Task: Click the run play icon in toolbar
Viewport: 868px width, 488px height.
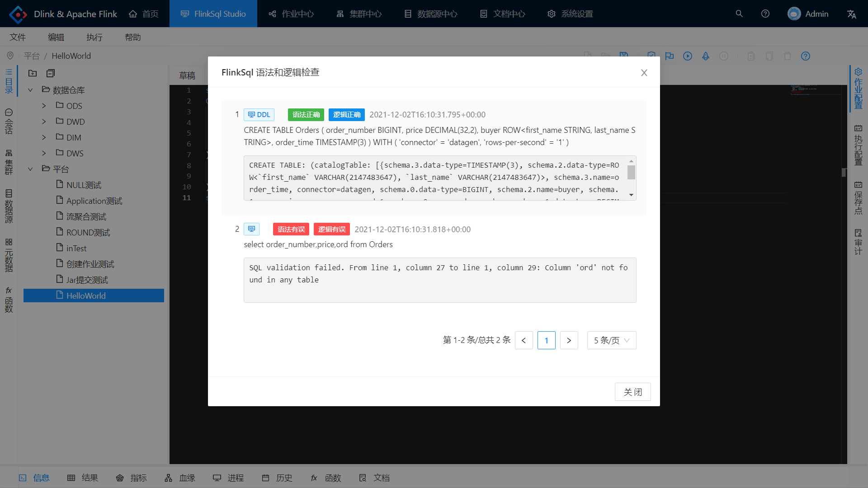Action: [x=687, y=56]
